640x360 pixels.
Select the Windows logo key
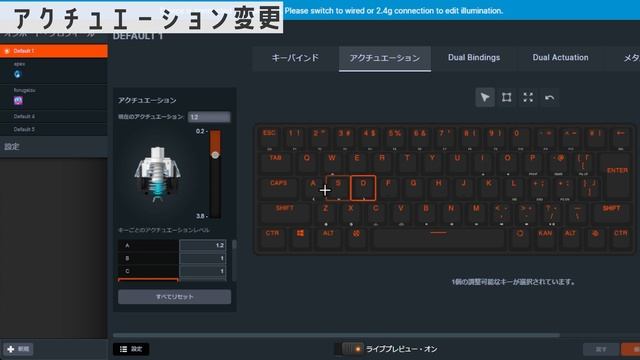click(x=300, y=238)
